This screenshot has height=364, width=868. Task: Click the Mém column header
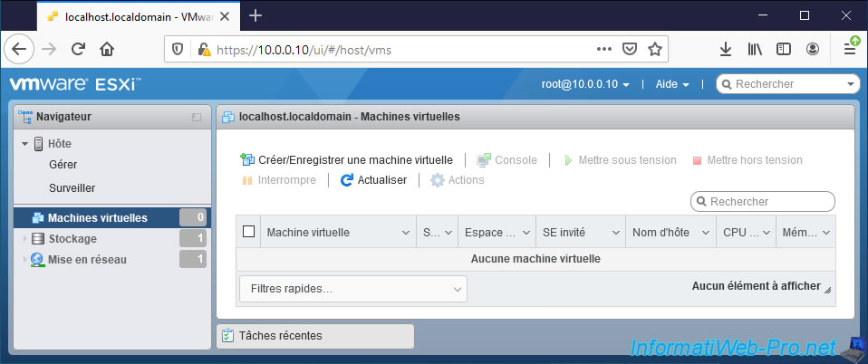pyautogui.click(x=805, y=233)
